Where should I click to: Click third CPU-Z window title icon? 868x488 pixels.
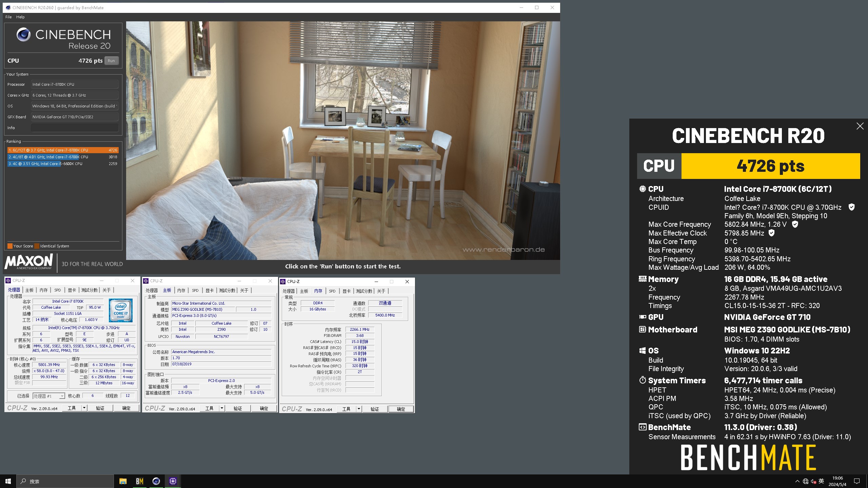tap(283, 282)
